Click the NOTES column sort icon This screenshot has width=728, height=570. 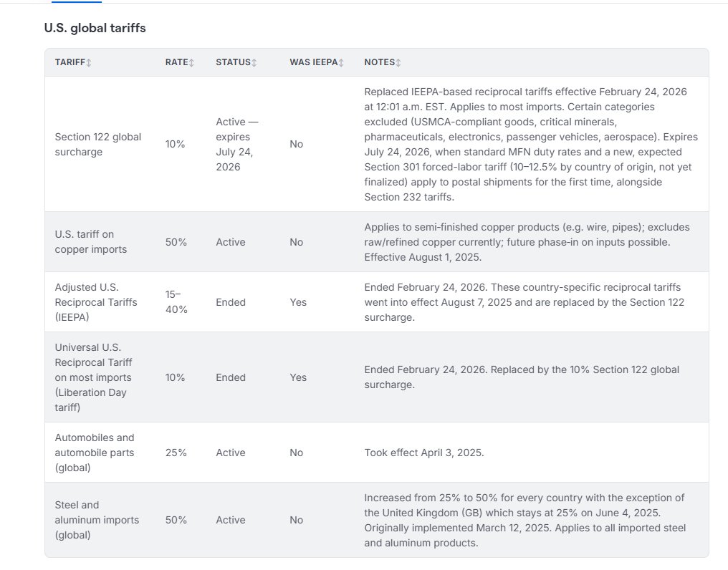pyautogui.click(x=398, y=63)
